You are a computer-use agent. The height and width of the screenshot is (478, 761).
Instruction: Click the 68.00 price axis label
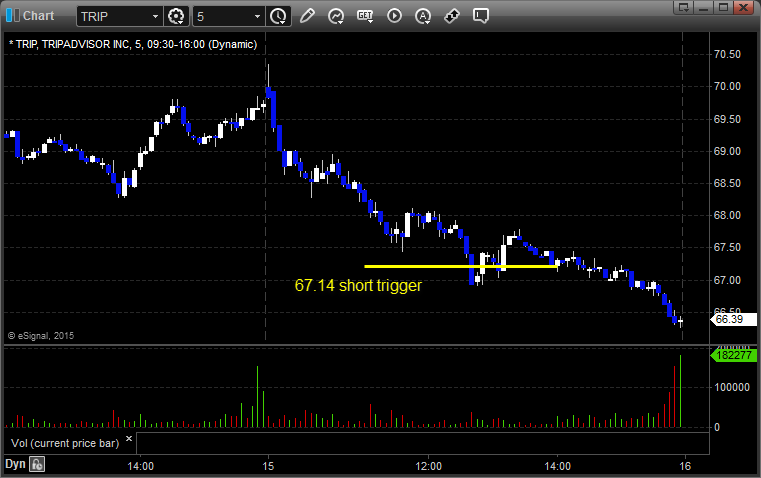pos(728,215)
